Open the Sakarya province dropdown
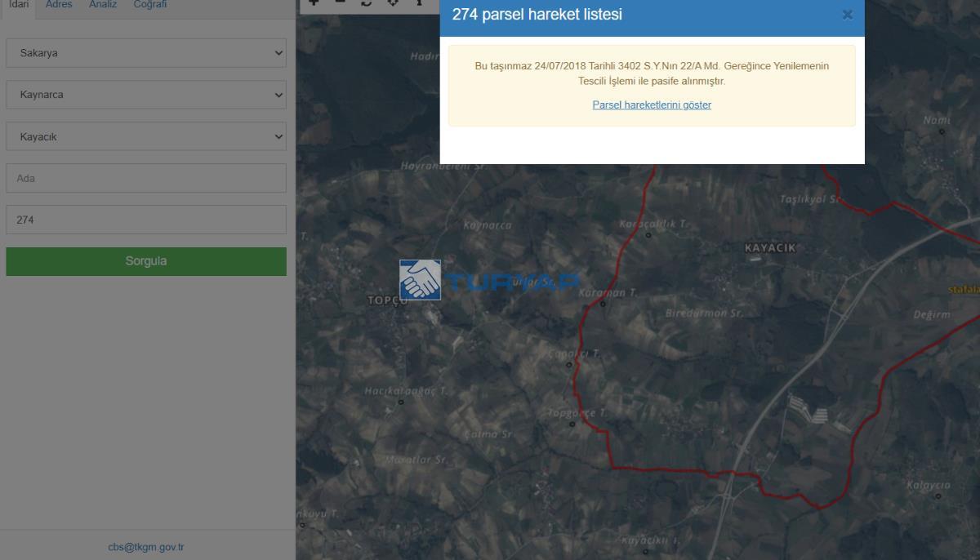This screenshot has height=560, width=980. [146, 53]
